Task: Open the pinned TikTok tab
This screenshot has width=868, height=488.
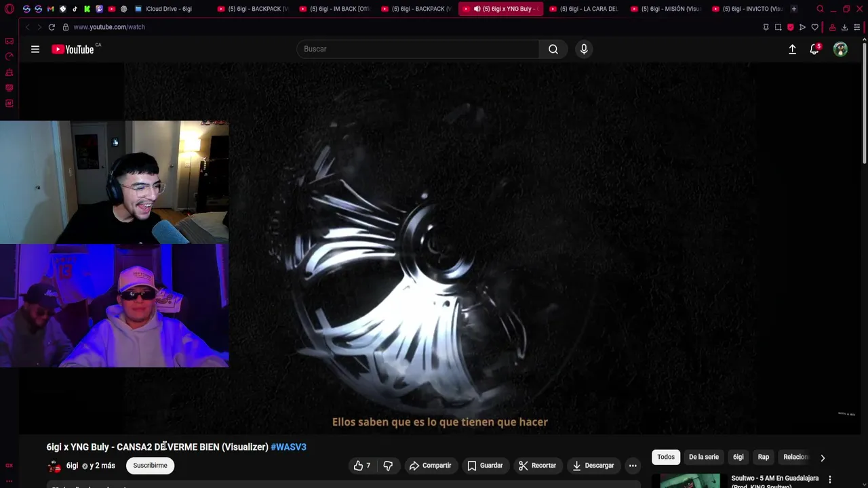Action: point(75,9)
